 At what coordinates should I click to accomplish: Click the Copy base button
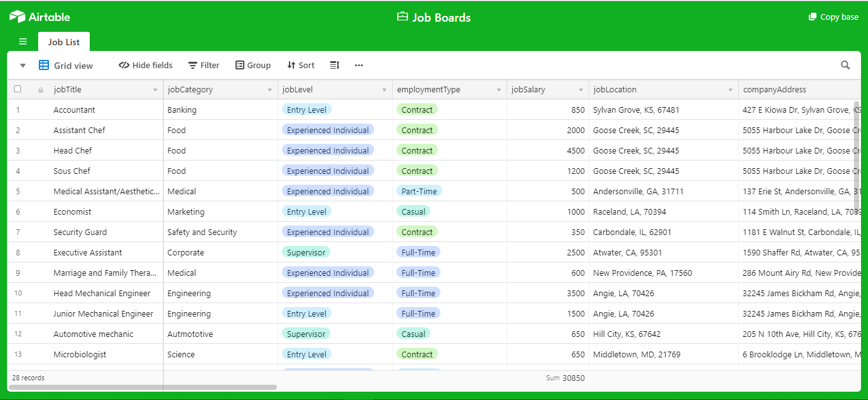click(x=834, y=17)
